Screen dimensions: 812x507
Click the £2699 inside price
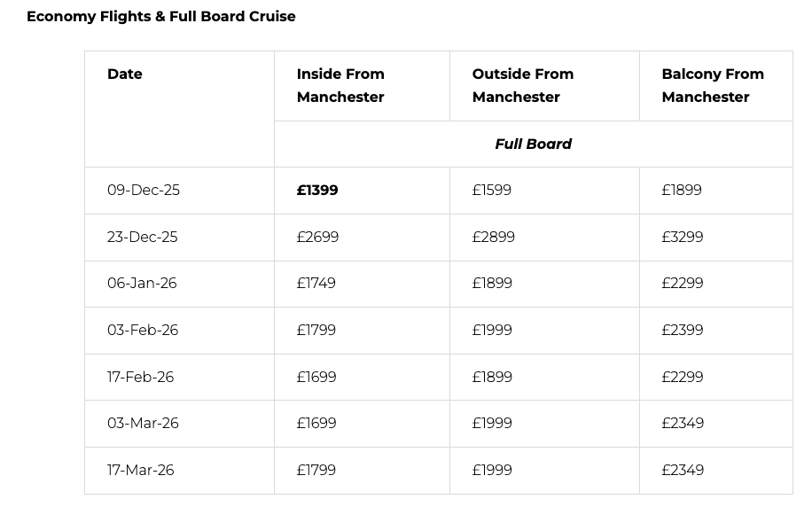click(317, 238)
